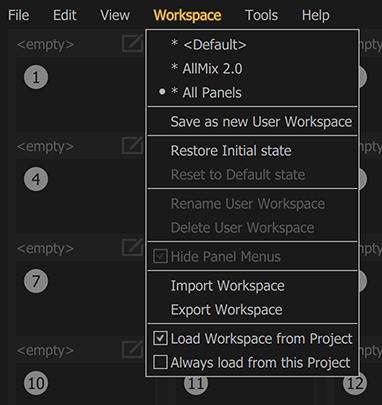Click edit icon above panel 10
The height and width of the screenshot is (405, 382).
pos(132,349)
